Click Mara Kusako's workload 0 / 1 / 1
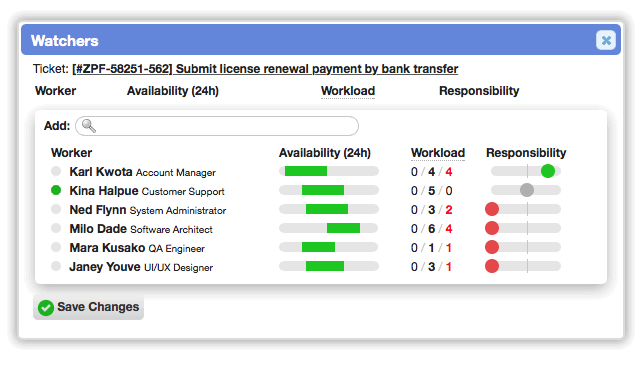This screenshot has height=372, width=644. [x=432, y=248]
